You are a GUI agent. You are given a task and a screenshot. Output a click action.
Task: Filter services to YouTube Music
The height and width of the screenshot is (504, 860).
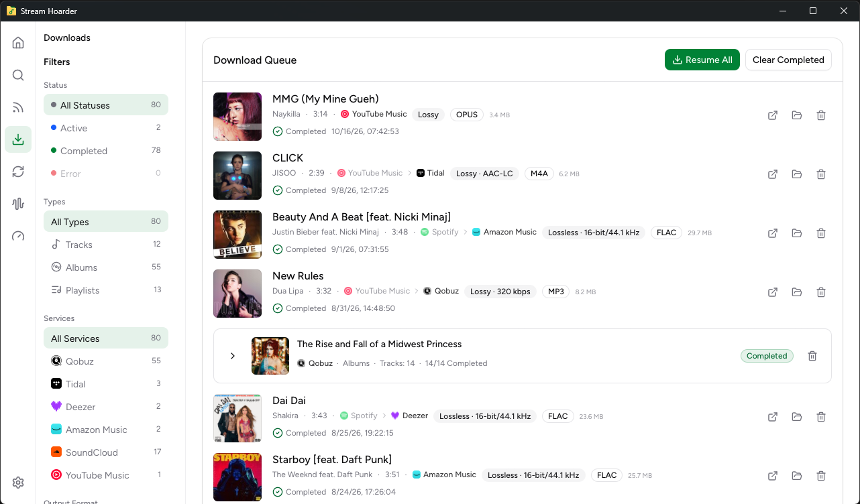click(106, 475)
